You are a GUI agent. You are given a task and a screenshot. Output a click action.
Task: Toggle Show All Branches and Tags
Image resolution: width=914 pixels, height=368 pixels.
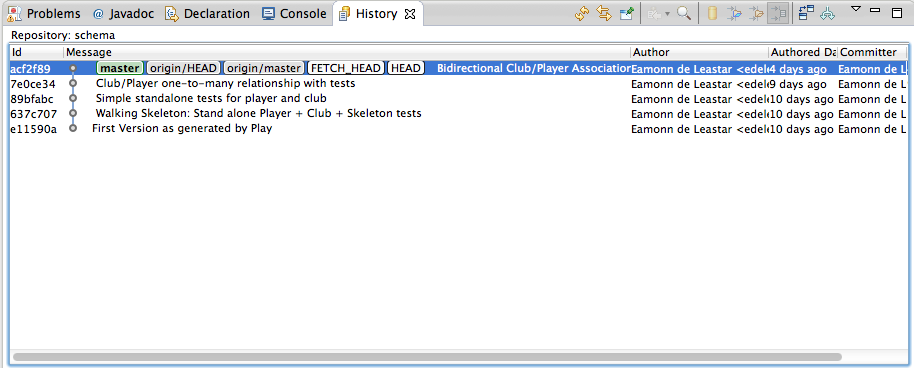pyautogui.click(x=828, y=13)
